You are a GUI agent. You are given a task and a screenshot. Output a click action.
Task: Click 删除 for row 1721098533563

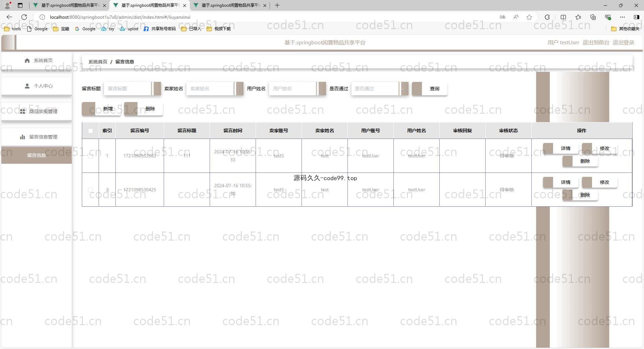580,161
